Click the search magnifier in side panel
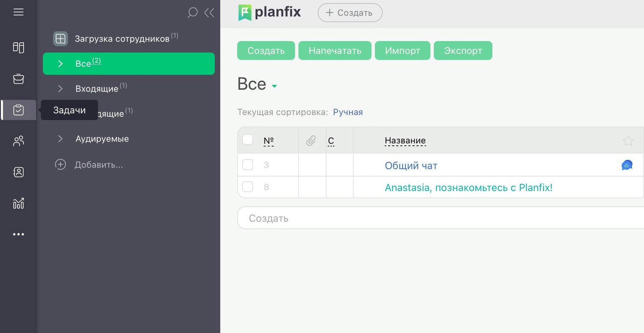Viewport: 644px width, 333px height. pyautogui.click(x=193, y=13)
